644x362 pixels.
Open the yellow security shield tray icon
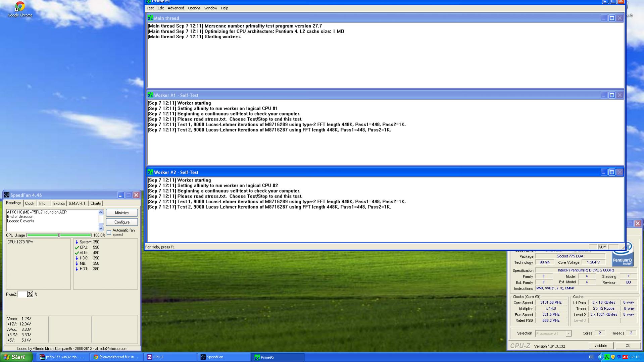click(x=613, y=357)
